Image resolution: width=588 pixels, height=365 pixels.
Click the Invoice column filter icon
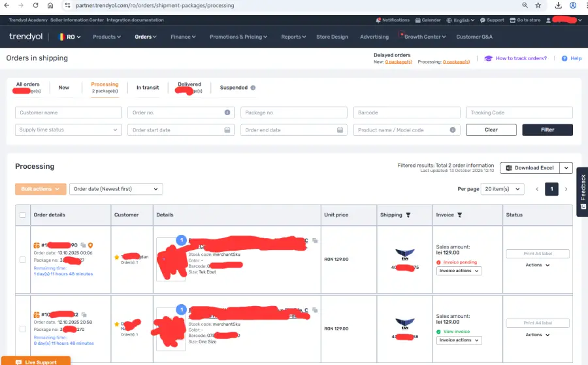(459, 215)
